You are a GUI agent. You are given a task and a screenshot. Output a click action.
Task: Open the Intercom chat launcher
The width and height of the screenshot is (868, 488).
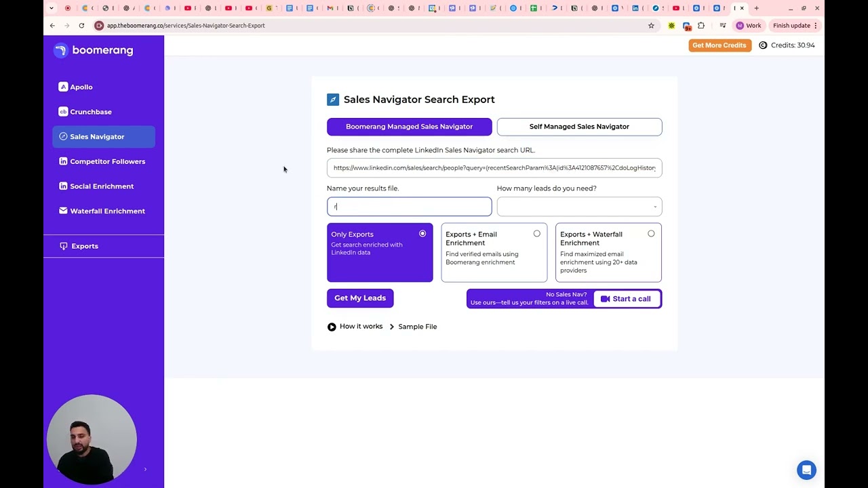pos(806,470)
